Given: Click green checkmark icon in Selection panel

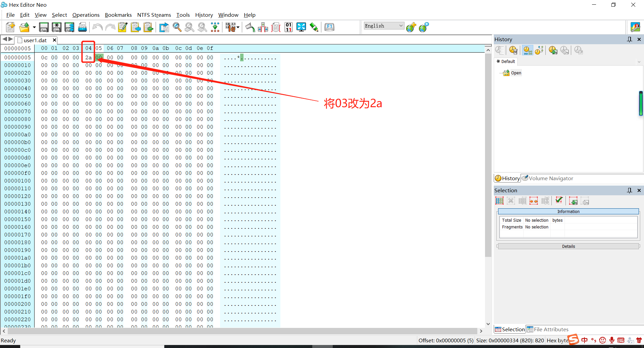Looking at the screenshot, I should point(559,200).
